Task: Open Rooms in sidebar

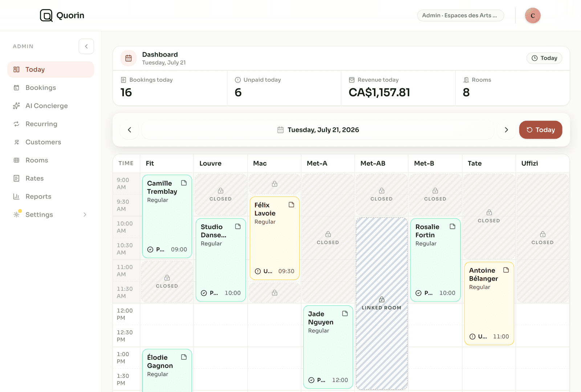Action: (50, 160)
